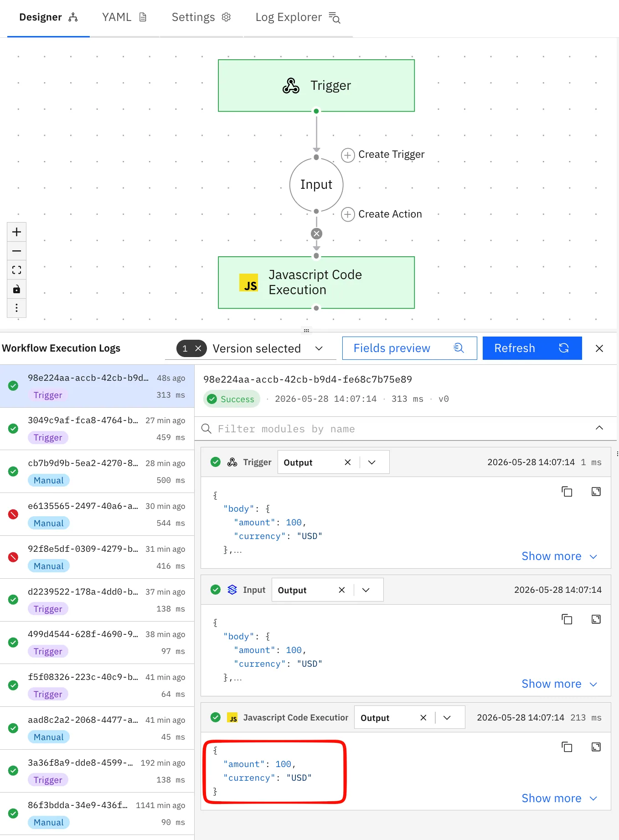Select log entry 499d4544-628f-4690
Screen dimensions: 619x840
97,643
